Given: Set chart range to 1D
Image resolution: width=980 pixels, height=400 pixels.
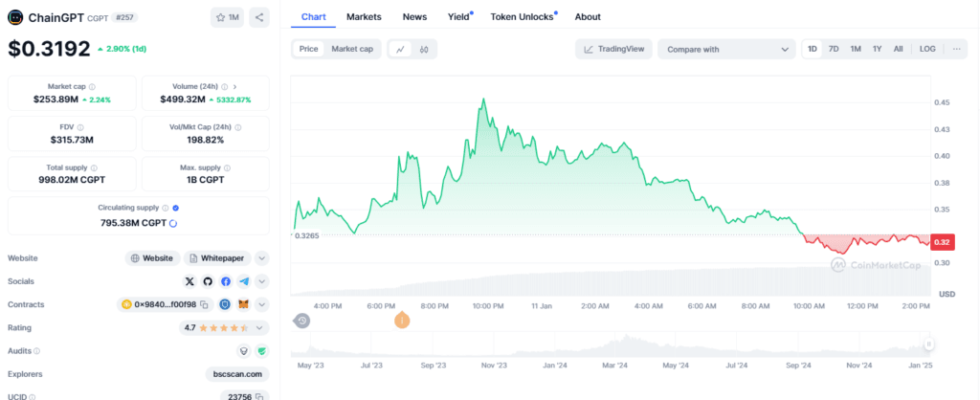Looking at the screenshot, I should coord(813,49).
